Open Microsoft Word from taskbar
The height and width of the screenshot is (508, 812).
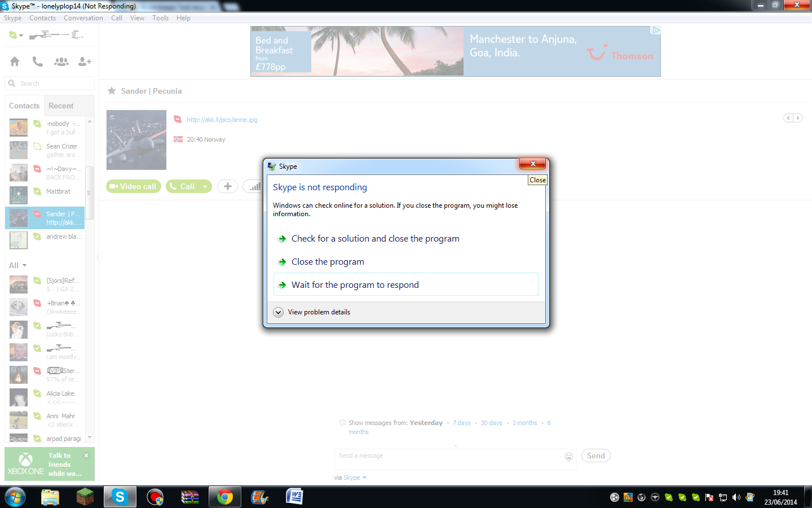coord(294,497)
